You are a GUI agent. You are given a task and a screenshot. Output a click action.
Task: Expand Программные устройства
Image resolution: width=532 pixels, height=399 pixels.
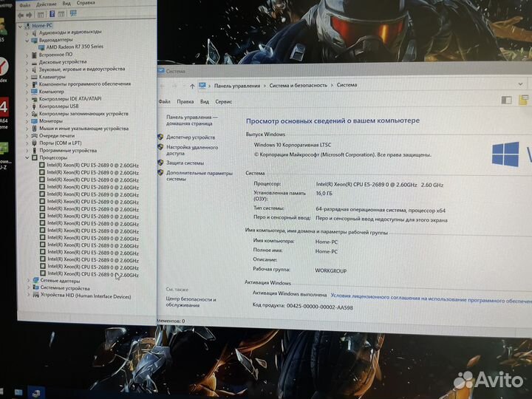point(27,151)
